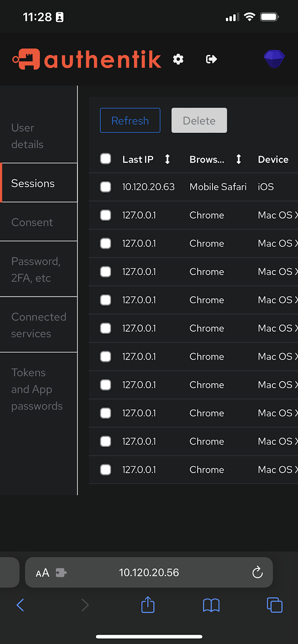The height and width of the screenshot is (644, 298).
Task: Open the Safari share icon
Action: (x=147, y=605)
